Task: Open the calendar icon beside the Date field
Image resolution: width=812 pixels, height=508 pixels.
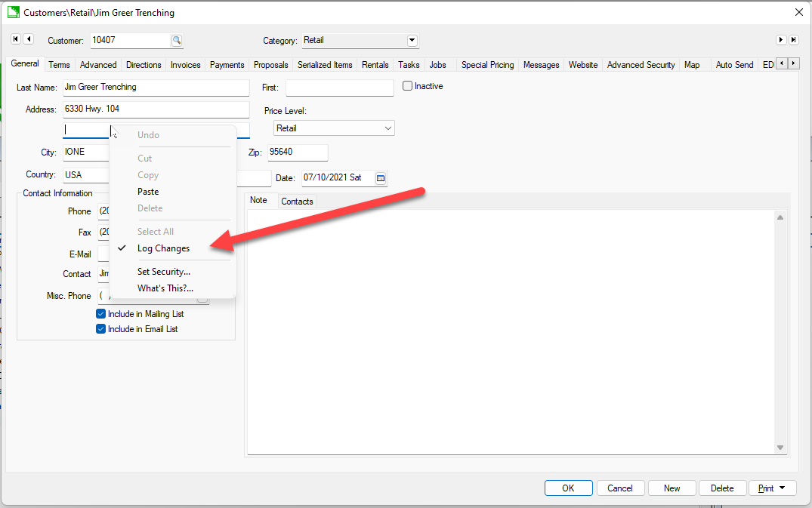Action: click(381, 178)
